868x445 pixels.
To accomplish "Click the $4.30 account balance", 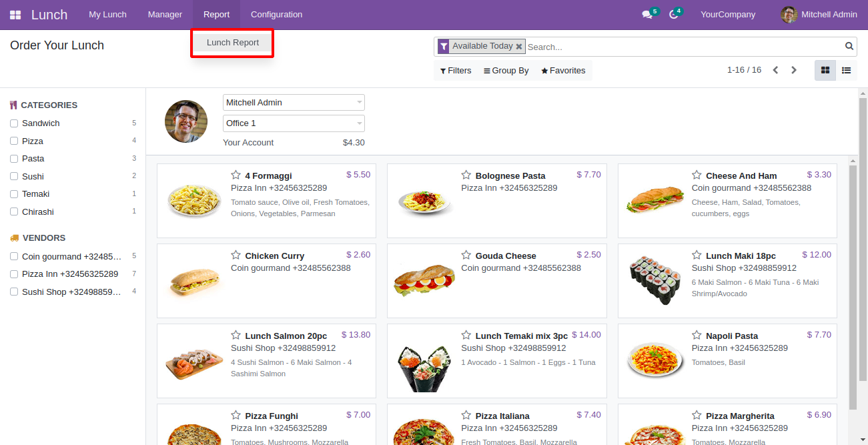I will click(354, 143).
